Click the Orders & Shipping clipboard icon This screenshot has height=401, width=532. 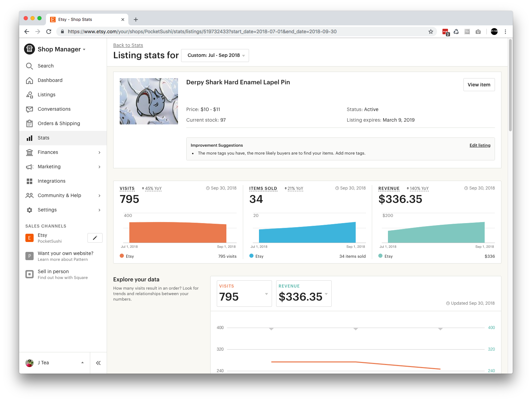click(x=29, y=123)
